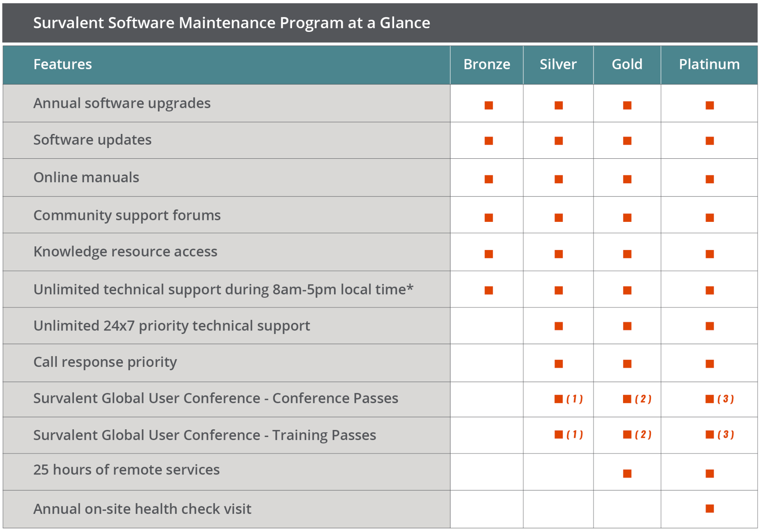Click the Gold marker for 25 hours of remote services
Viewport: 760px width, 532px height.
pos(627,473)
